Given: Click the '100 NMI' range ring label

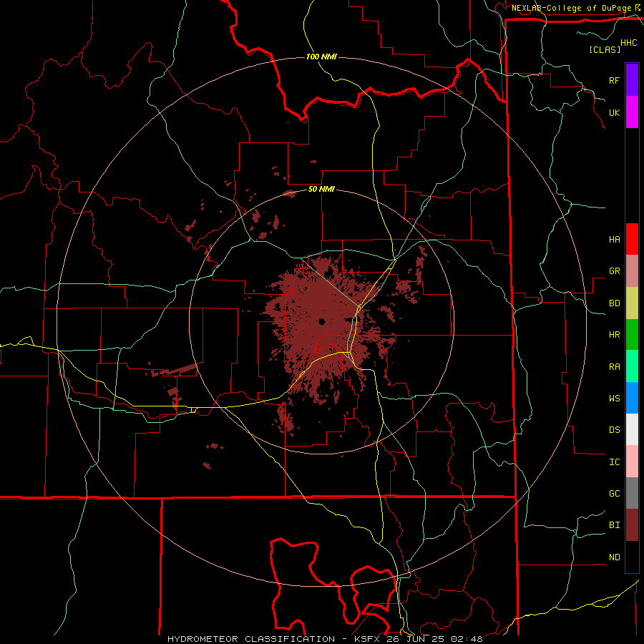Looking at the screenshot, I should pos(321,57).
